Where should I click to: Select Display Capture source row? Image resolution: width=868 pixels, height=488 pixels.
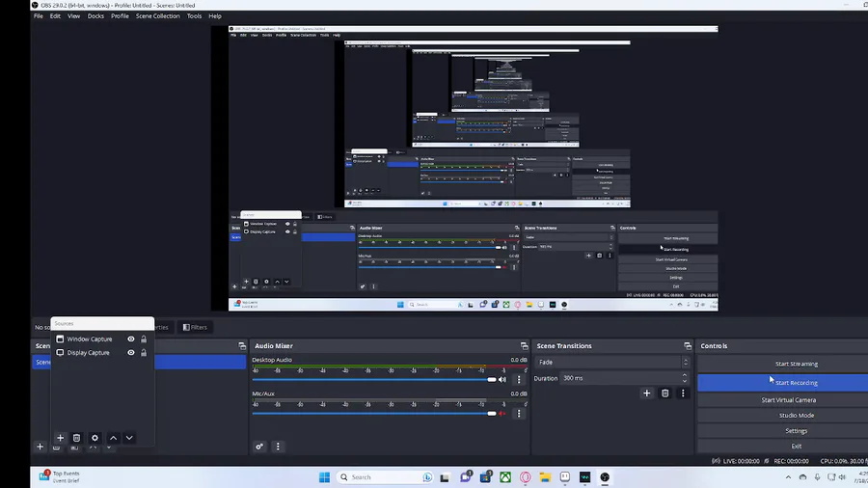click(102, 352)
